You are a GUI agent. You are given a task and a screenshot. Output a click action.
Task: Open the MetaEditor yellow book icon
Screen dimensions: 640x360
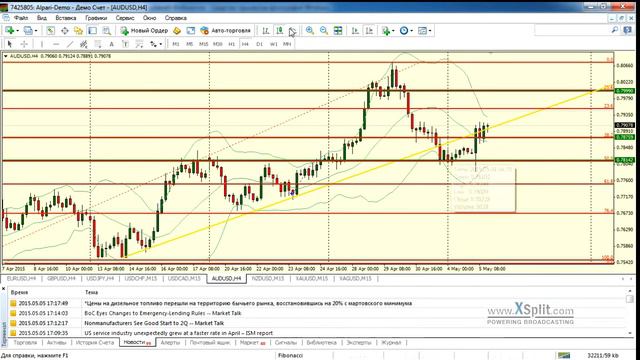point(177,31)
